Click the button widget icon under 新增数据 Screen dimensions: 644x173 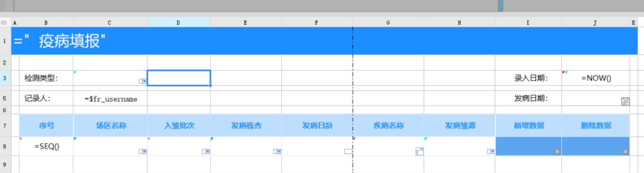(557, 152)
